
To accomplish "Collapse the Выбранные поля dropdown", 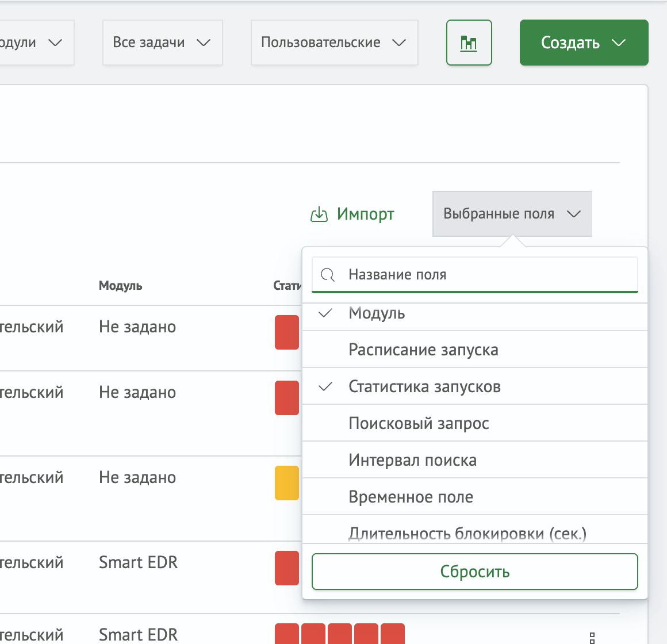I will click(x=512, y=213).
